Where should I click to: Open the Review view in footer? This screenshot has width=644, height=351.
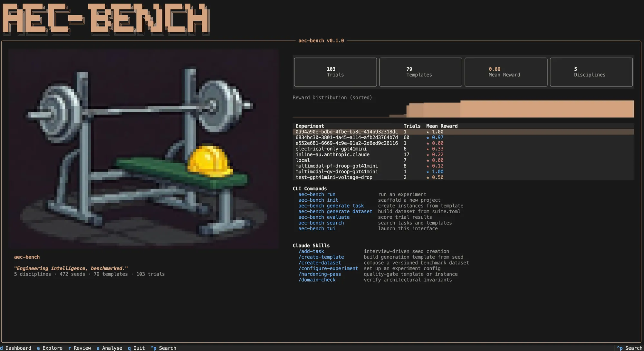click(80, 348)
